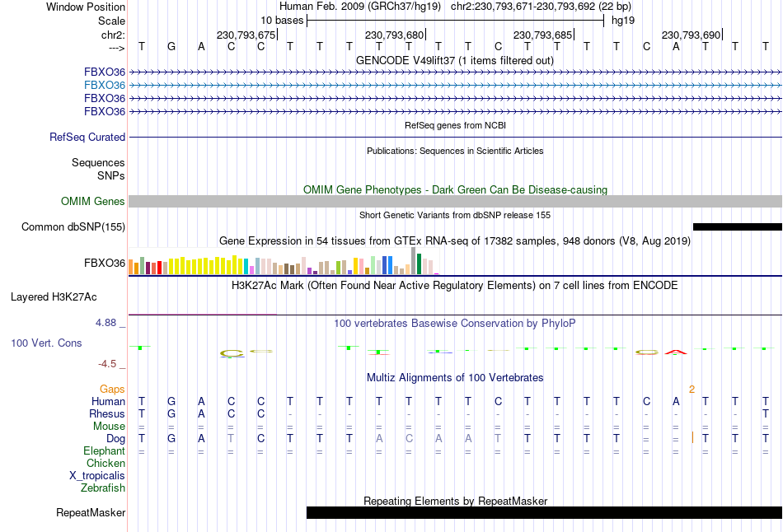783x532 pixels.
Task: Click the Chicken species label
Action: click(x=105, y=463)
